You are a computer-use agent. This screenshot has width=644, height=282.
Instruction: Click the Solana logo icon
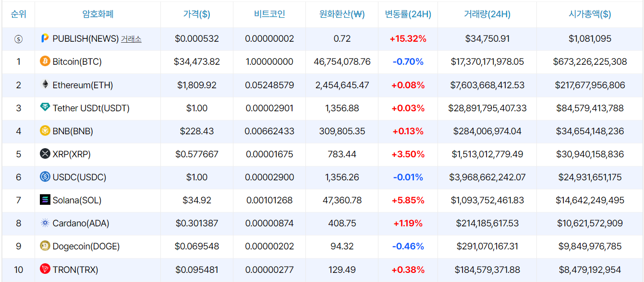click(x=45, y=200)
